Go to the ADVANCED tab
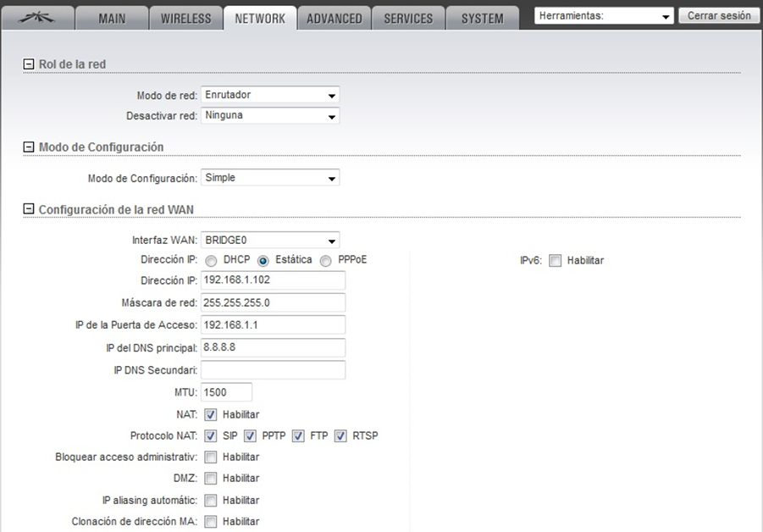The image size is (763, 532). [335, 19]
